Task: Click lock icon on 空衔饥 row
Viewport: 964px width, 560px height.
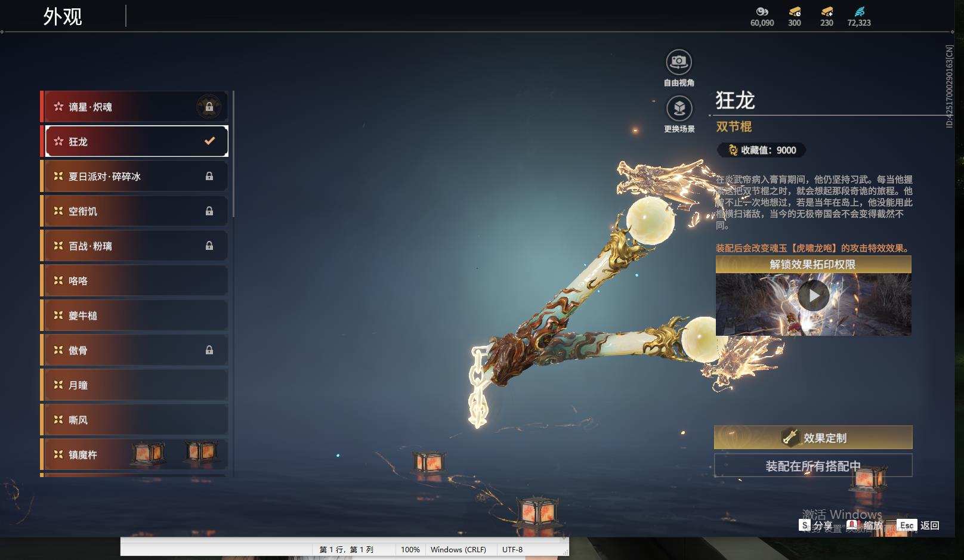Action: pyautogui.click(x=209, y=211)
